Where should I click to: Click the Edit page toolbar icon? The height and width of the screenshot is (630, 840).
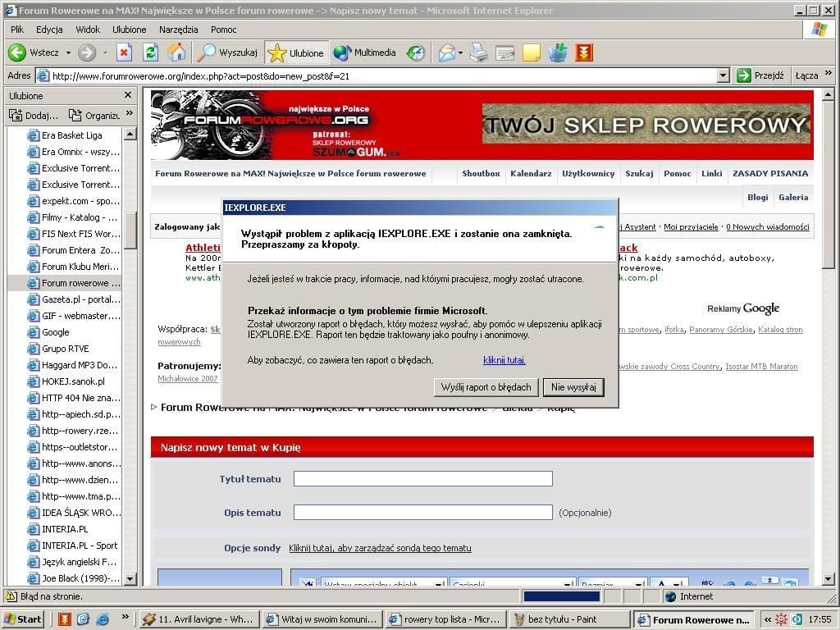504,52
